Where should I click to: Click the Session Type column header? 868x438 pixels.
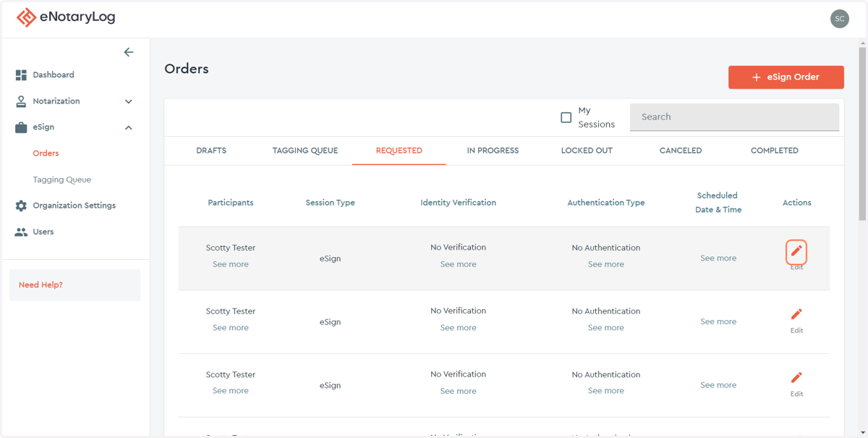coord(331,203)
